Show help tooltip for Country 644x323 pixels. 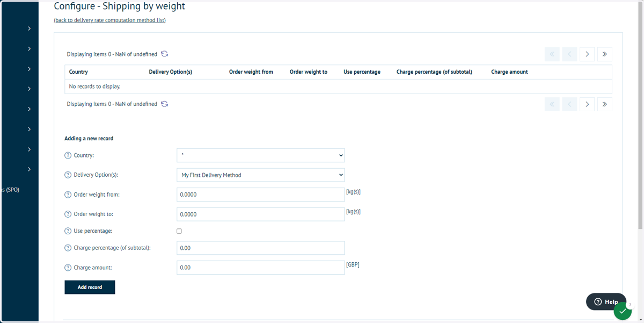click(68, 155)
